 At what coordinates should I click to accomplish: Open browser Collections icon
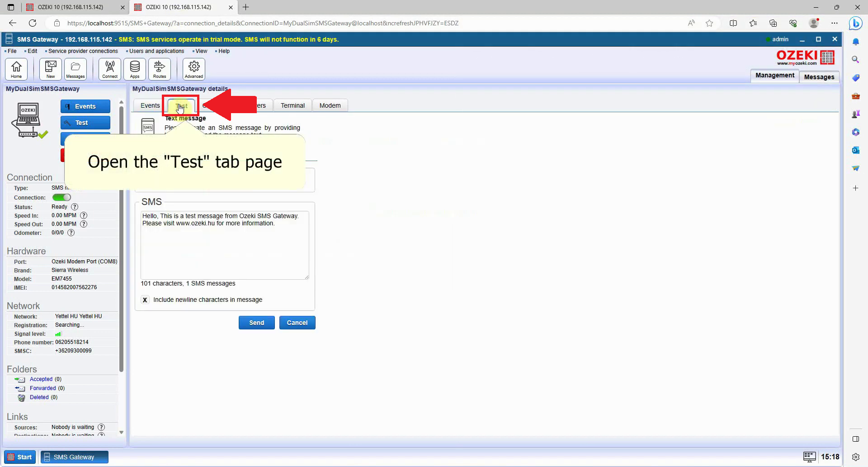pos(773,23)
